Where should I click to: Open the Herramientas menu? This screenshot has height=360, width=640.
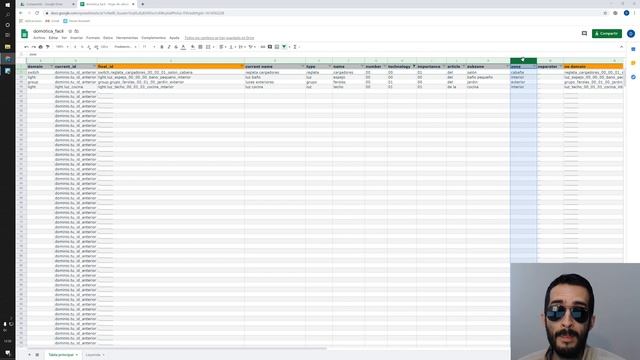click(127, 38)
